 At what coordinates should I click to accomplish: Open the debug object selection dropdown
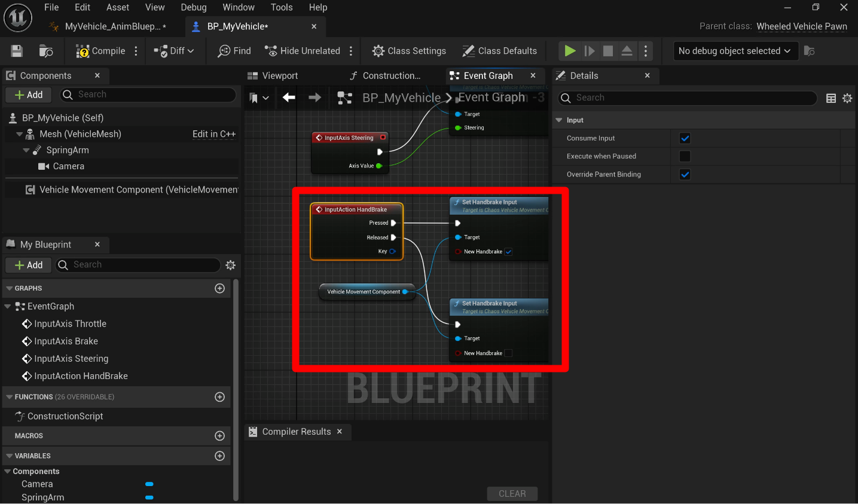(735, 51)
